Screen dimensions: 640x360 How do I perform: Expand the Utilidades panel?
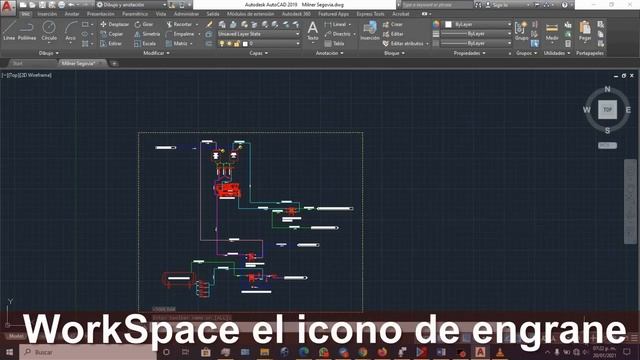pyautogui.click(x=557, y=53)
